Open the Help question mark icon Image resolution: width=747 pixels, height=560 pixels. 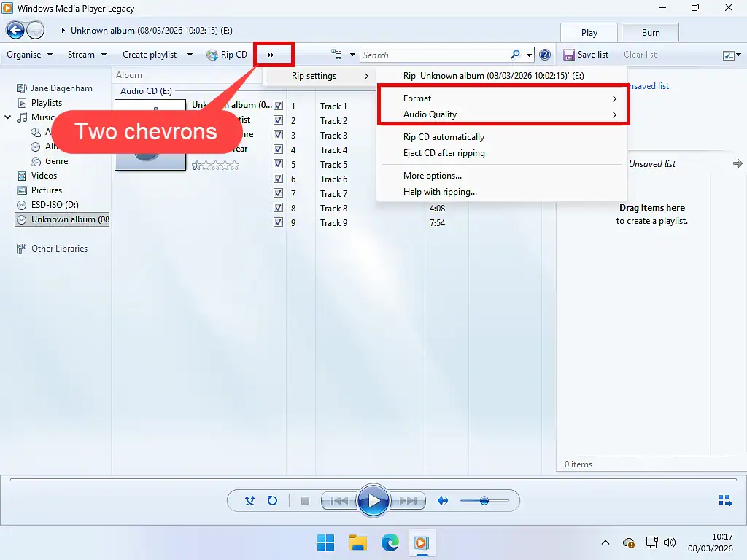pyautogui.click(x=544, y=55)
